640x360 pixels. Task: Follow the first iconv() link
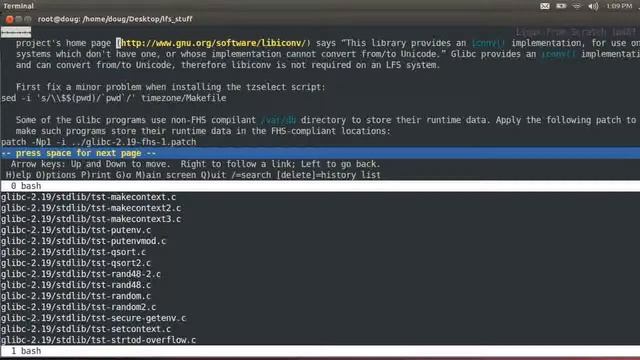[x=488, y=43]
